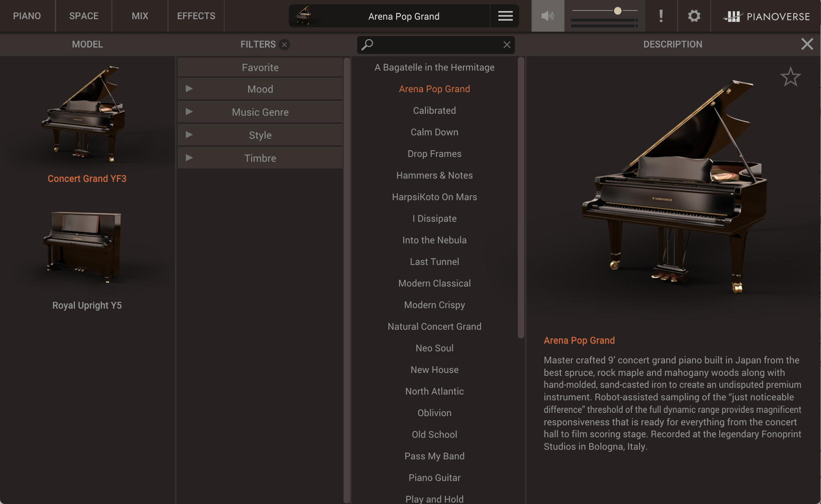The height and width of the screenshot is (504, 821).
Task: Expand the Style filter arrow
Action: (x=189, y=135)
